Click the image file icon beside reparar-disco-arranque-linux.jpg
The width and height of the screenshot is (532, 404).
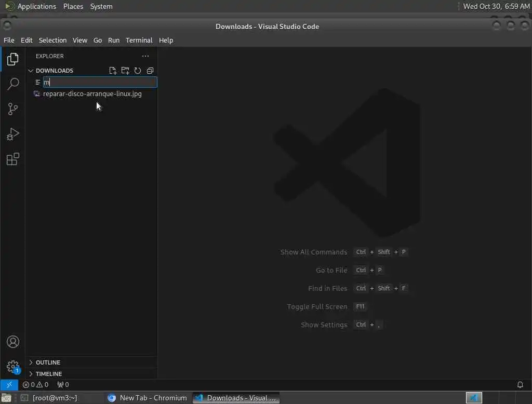[37, 93]
